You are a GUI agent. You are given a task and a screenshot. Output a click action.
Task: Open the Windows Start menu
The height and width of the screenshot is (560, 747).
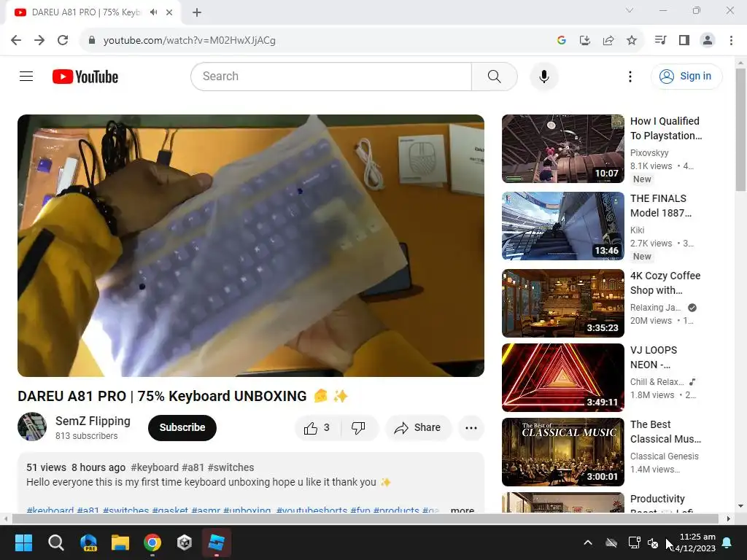pyautogui.click(x=23, y=542)
